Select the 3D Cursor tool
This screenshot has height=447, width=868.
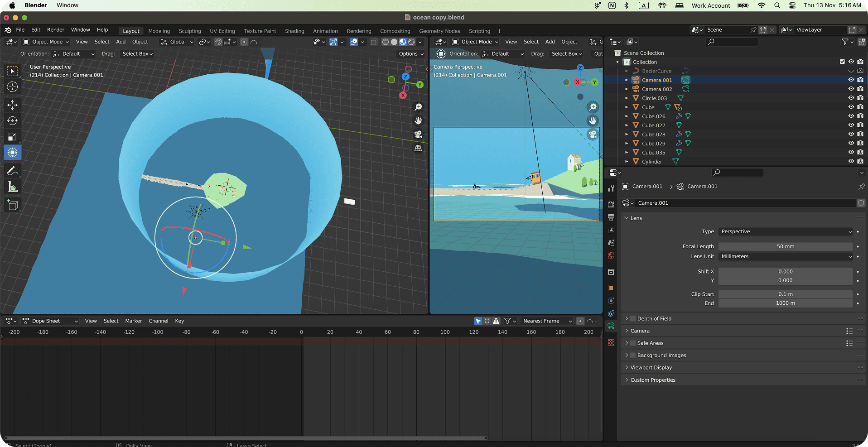pos(12,87)
